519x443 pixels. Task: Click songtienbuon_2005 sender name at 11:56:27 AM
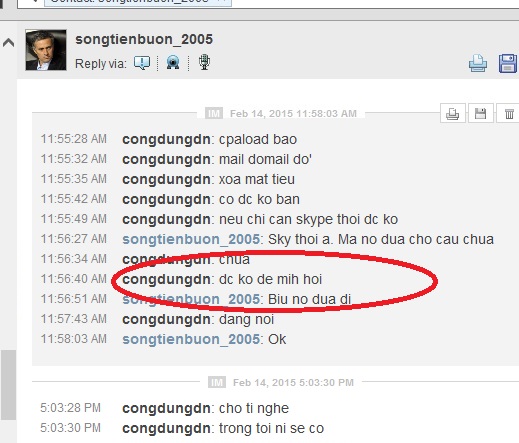tap(191, 239)
